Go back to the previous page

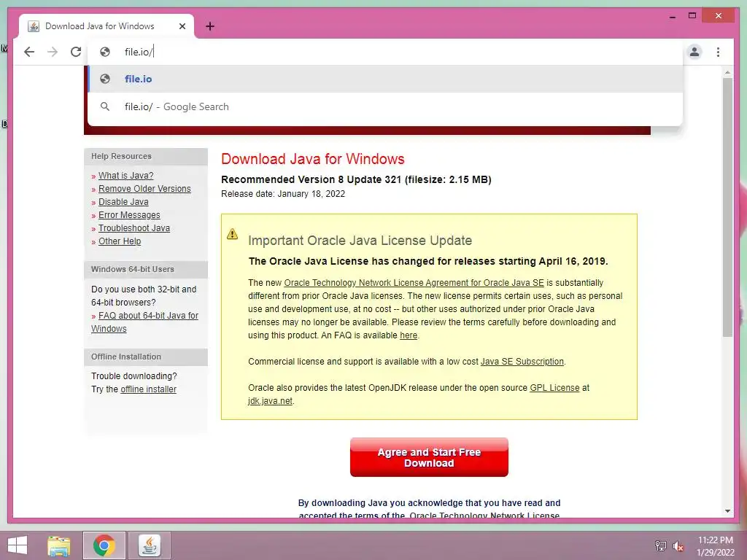pos(29,52)
